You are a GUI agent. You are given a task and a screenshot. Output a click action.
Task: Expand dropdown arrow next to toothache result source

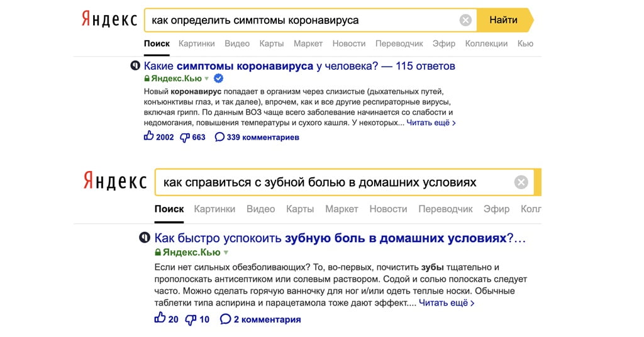click(x=226, y=253)
